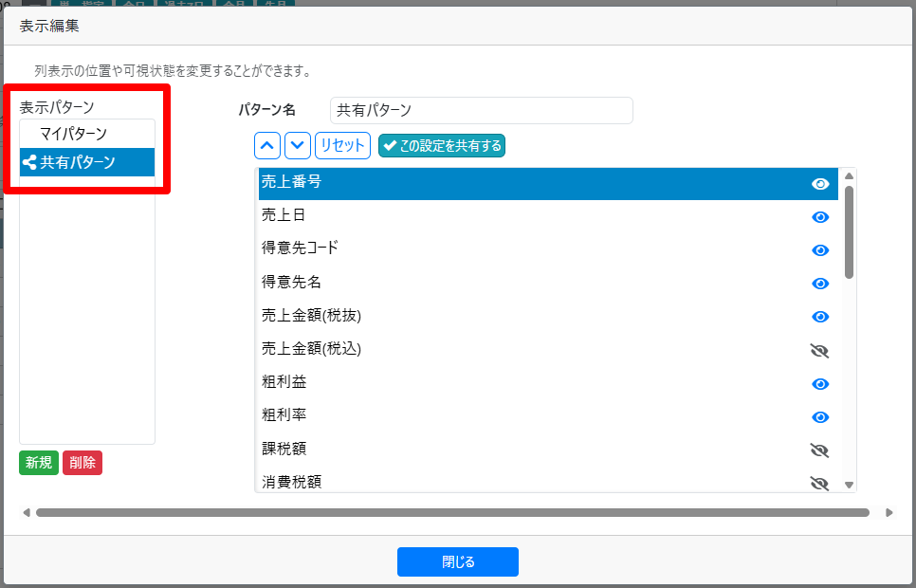Toggle the eye icon for 得意先コード

tap(820, 250)
